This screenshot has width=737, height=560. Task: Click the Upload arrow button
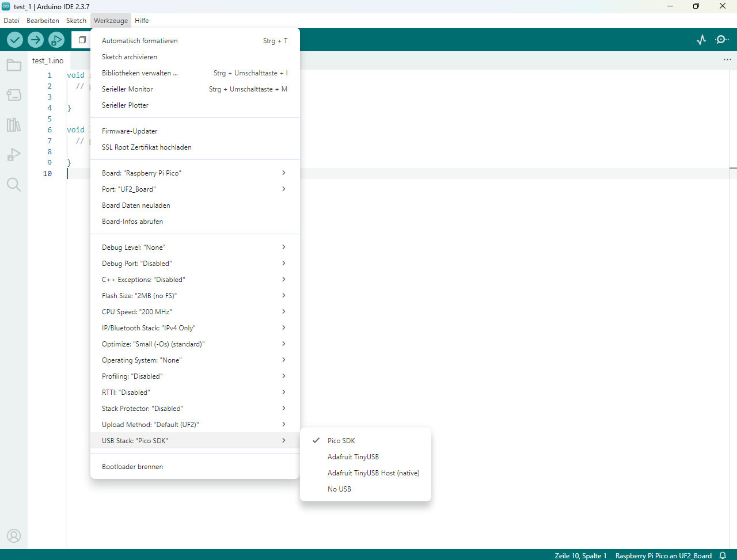36,40
